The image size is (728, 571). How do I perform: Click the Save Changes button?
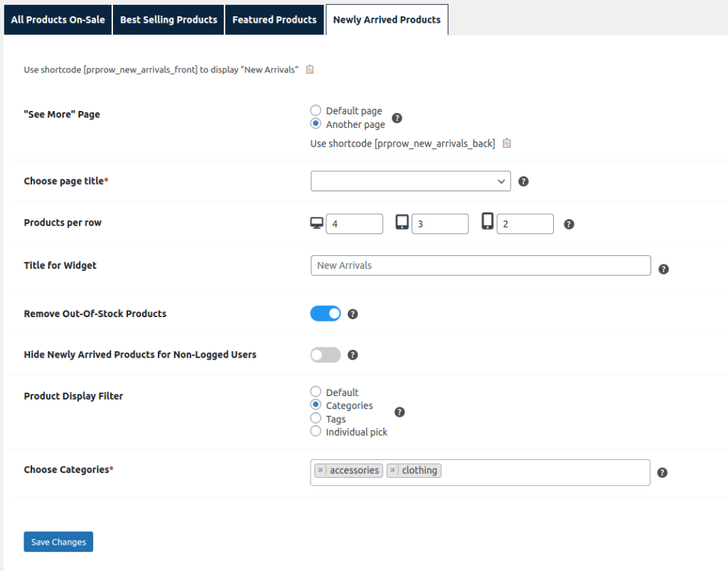coord(58,542)
